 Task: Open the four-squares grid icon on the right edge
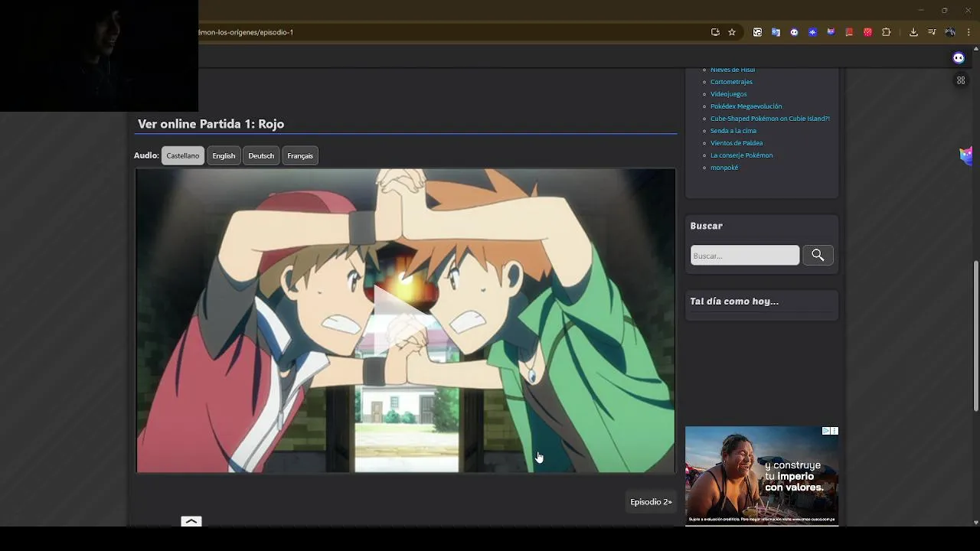click(961, 80)
